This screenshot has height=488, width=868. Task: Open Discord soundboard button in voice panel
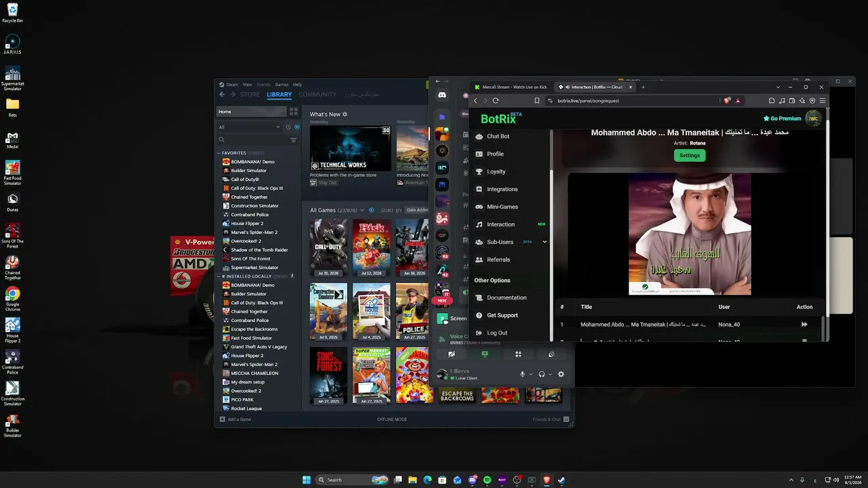(551, 354)
